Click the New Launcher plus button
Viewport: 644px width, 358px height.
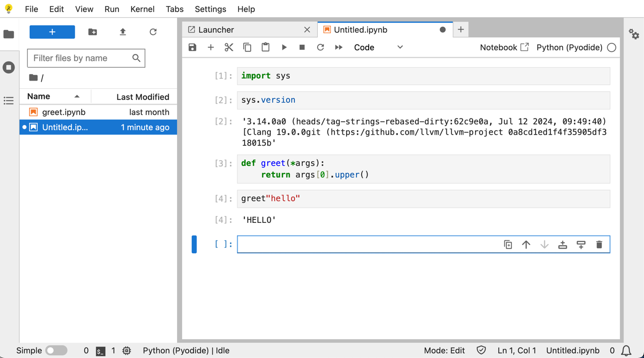point(52,32)
